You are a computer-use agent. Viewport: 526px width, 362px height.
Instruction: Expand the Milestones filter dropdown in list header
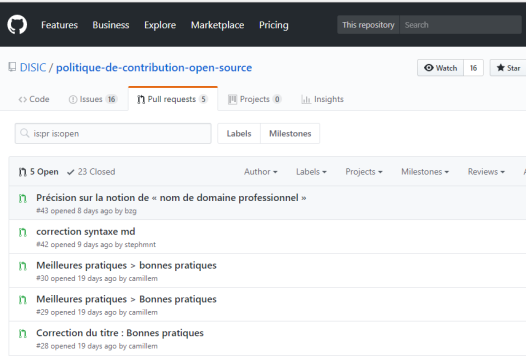click(425, 172)
